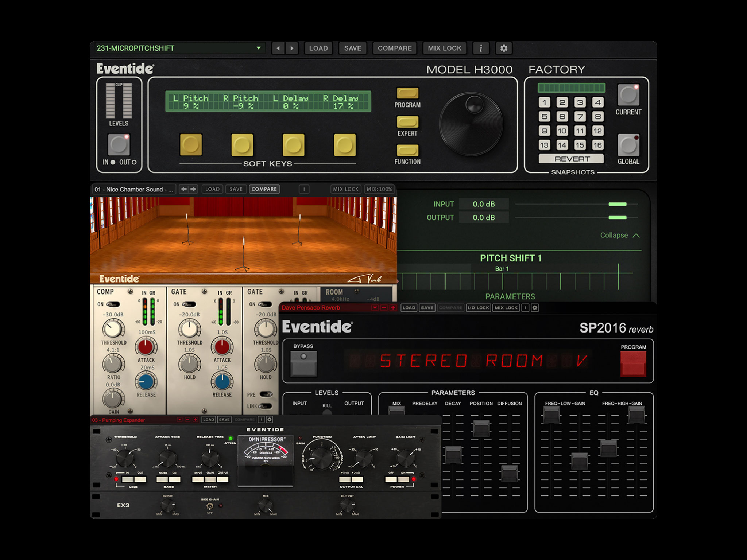The width and height of the screenshot is (747, 560).
Task: Click Tverb next preset arrow
Action: (193, 189)
